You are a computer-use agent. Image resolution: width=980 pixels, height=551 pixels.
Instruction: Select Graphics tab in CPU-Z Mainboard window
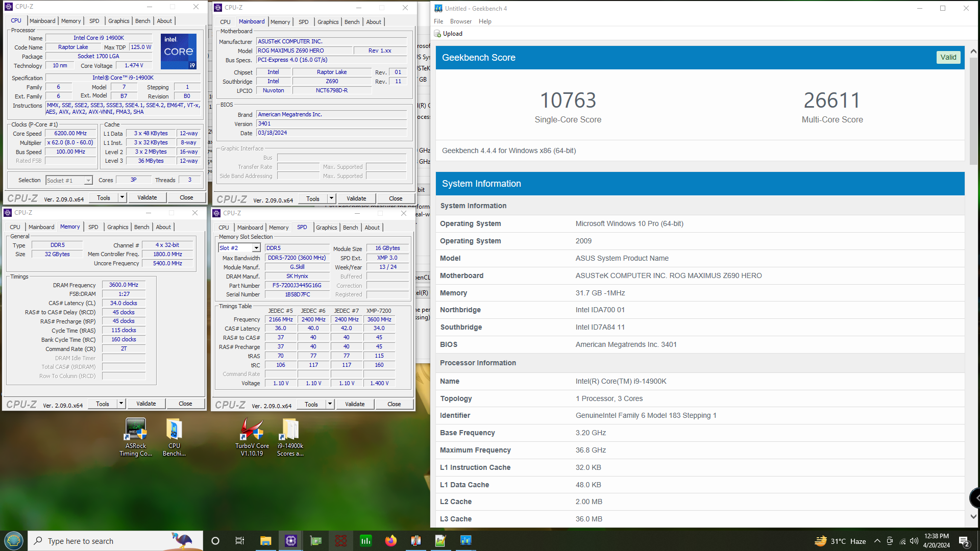pos(328,22)
